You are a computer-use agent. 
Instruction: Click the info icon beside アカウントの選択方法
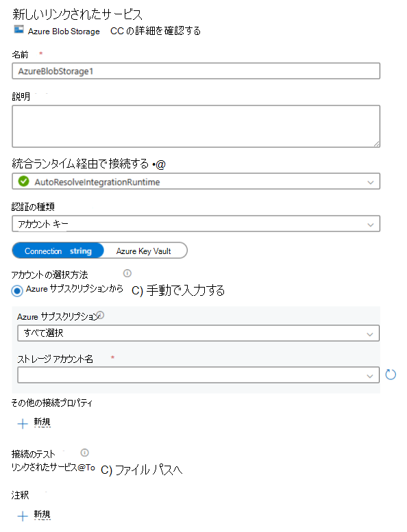coord(127,273)
